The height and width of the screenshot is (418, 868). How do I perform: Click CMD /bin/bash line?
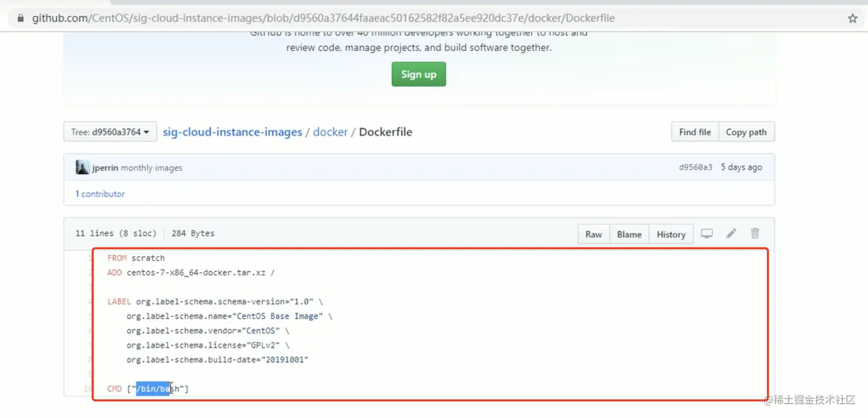(x=148, y=389)
